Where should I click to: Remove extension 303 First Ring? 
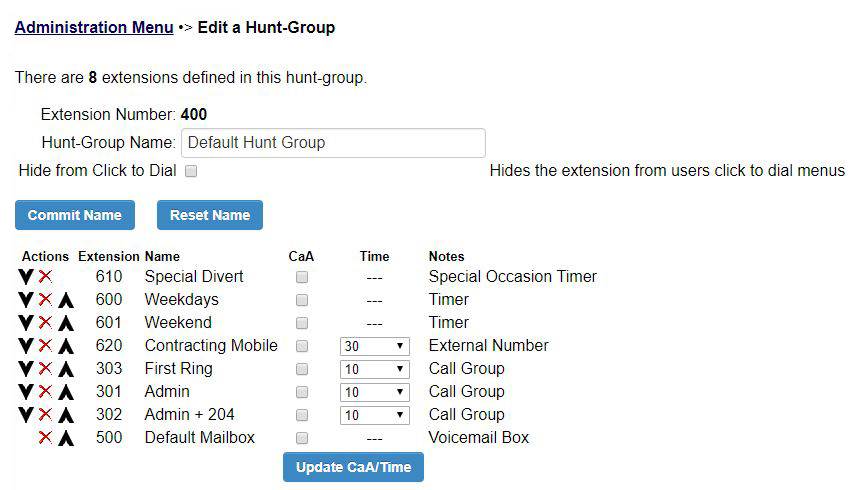click(x=45, y=368)
